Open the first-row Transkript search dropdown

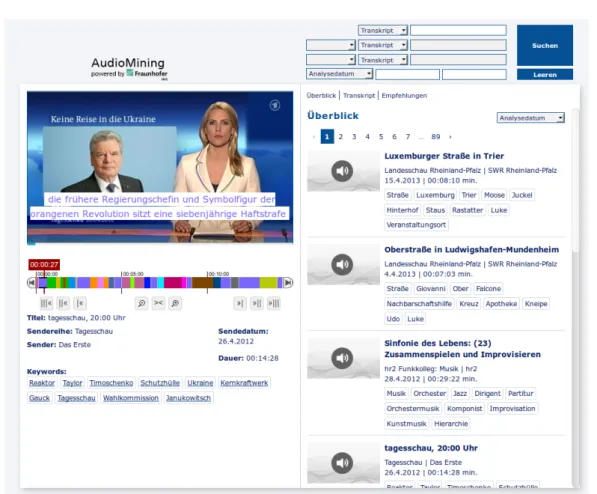383,30
